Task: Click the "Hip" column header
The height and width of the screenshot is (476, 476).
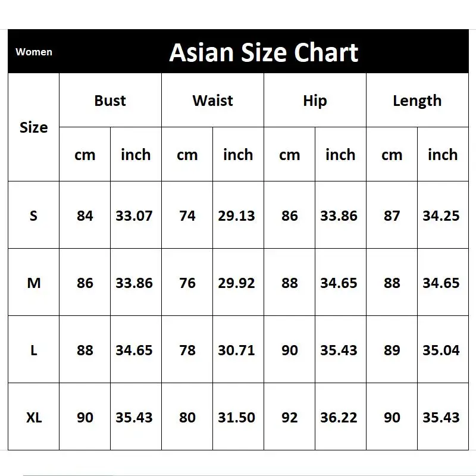Action: tap(315, 101)
